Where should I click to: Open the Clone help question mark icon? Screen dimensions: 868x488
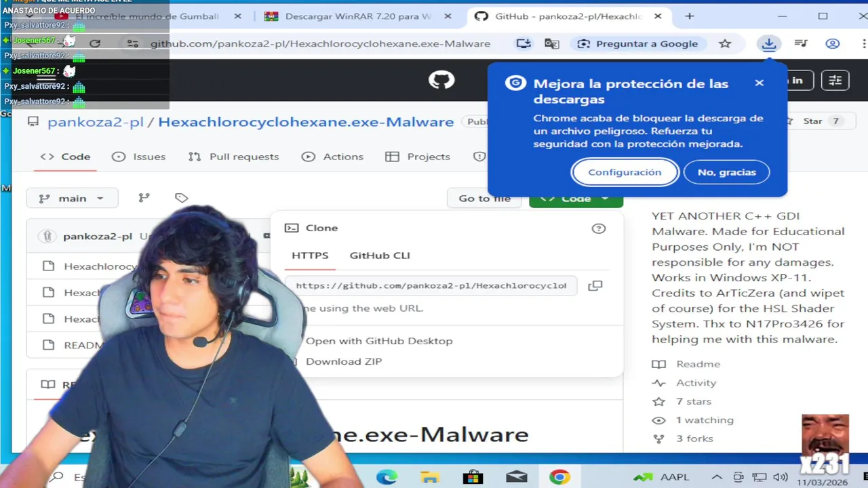tap(599, 228)
